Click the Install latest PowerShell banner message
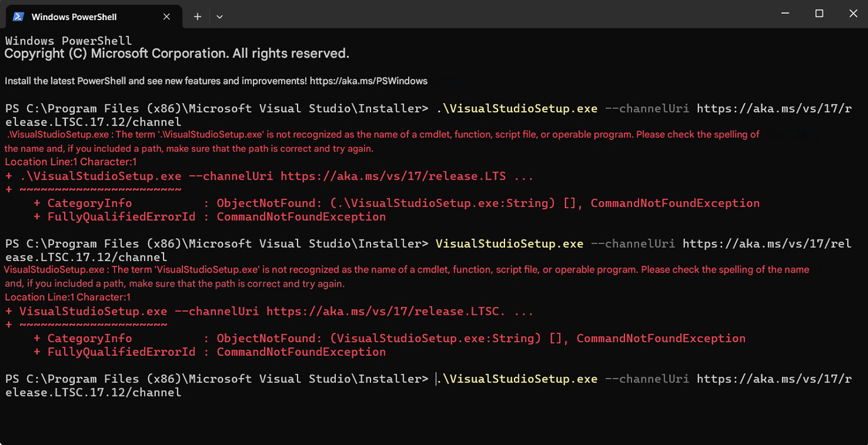The width and height of the screenshot is (868, 445). (x=214, y=80)
